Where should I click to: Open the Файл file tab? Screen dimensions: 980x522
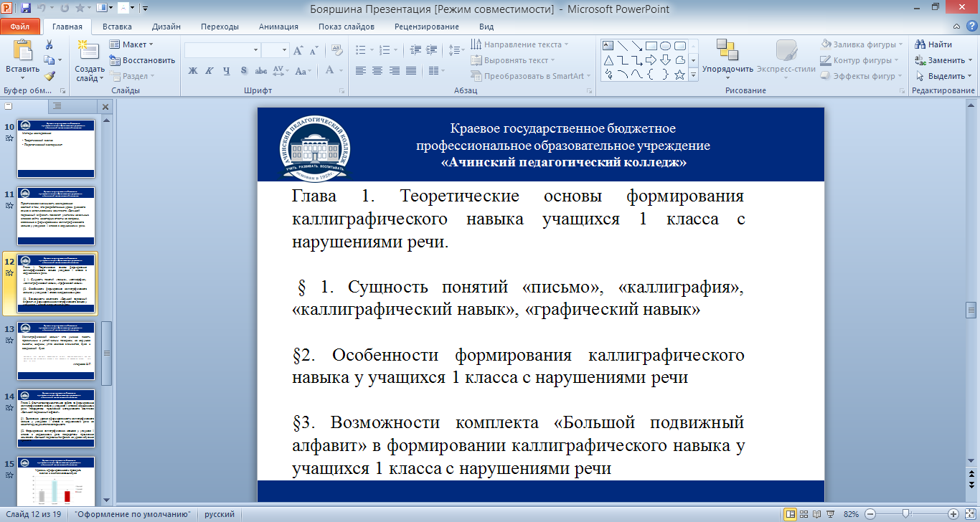coord(20,27)
